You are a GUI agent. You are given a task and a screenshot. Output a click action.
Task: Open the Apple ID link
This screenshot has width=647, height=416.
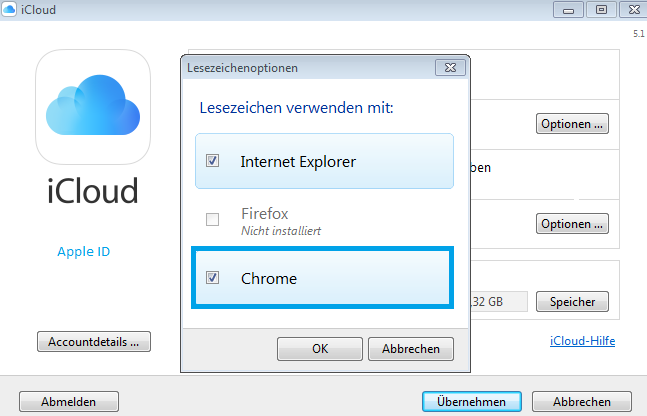[84, 251]
